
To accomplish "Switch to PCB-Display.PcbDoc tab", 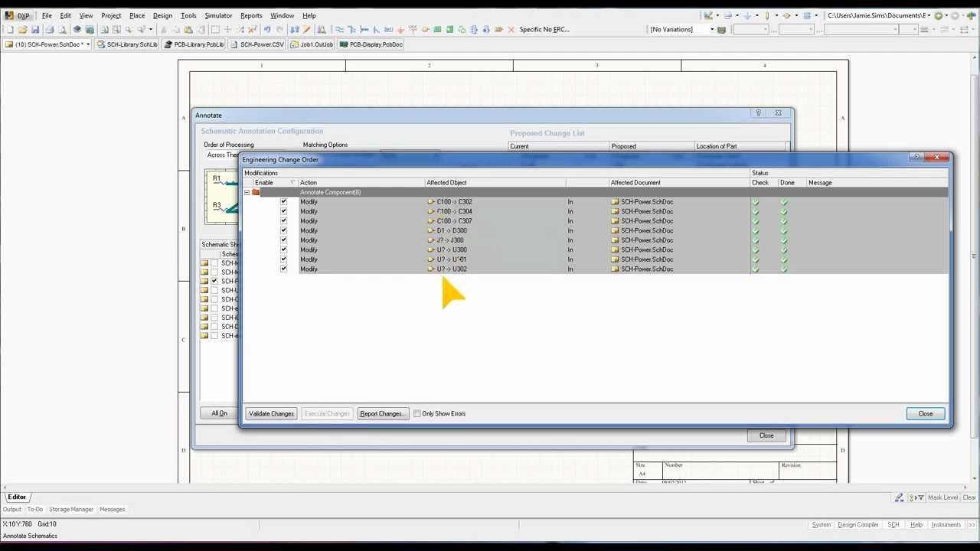I will [372, 44].
